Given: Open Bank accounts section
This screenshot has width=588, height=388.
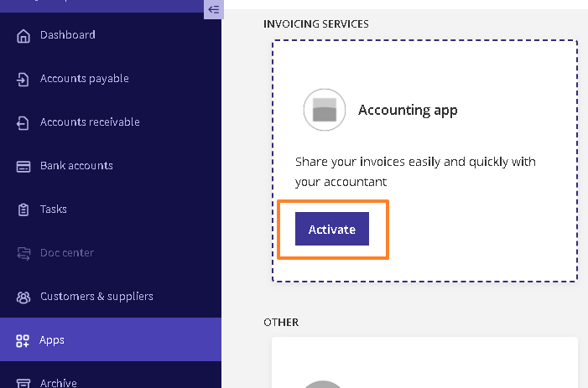Looking at the screenshot, I should 111,166.
